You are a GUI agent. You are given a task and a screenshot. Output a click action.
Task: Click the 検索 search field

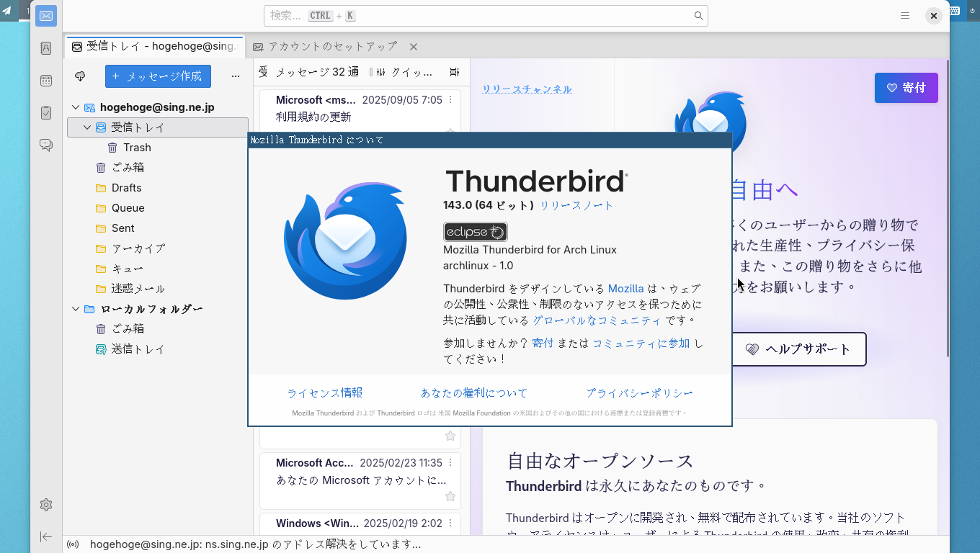tap(486, 16)
